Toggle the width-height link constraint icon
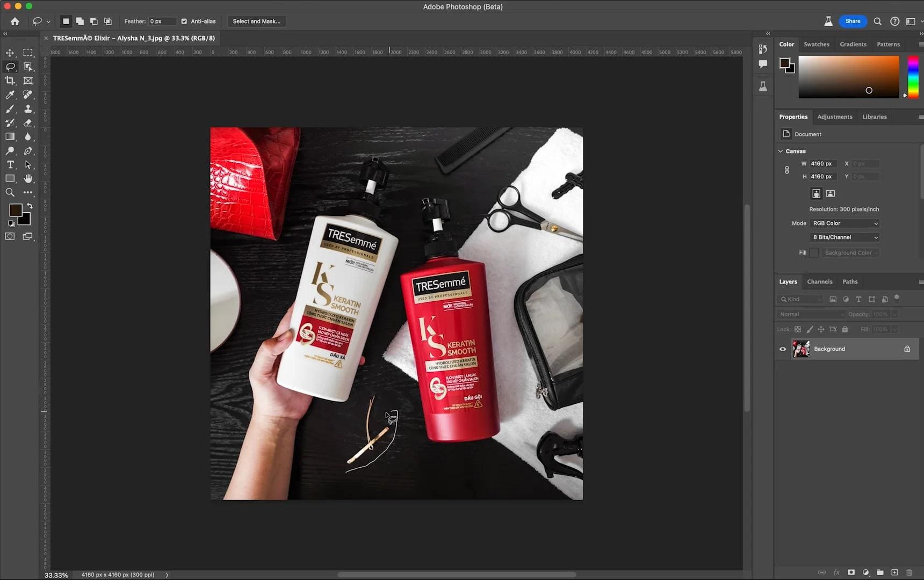The width and height of the screenshot is (924, 580). coord(787,170)
